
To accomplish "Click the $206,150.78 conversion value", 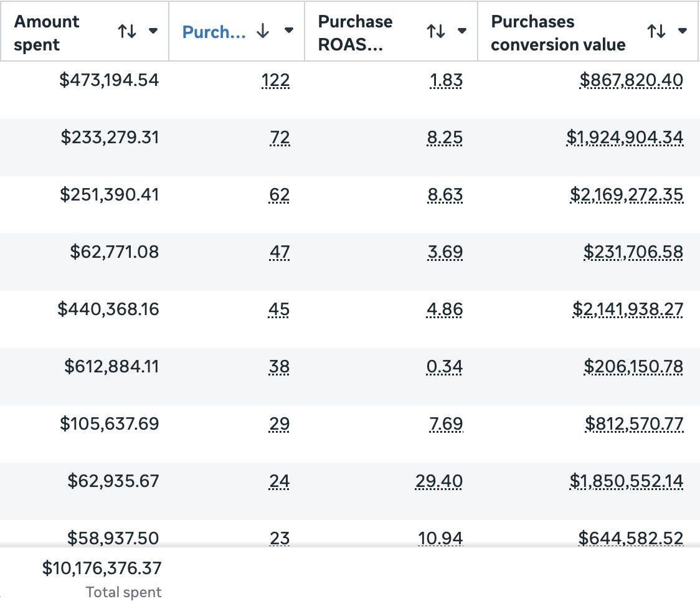I will click(x=633, y=367).
